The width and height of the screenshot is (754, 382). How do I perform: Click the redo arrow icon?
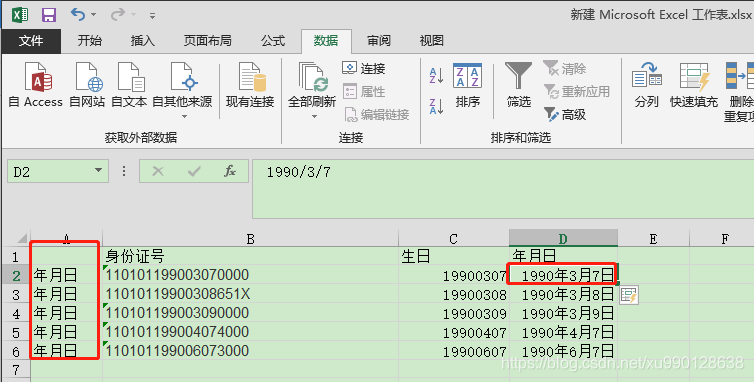(117, 14)
